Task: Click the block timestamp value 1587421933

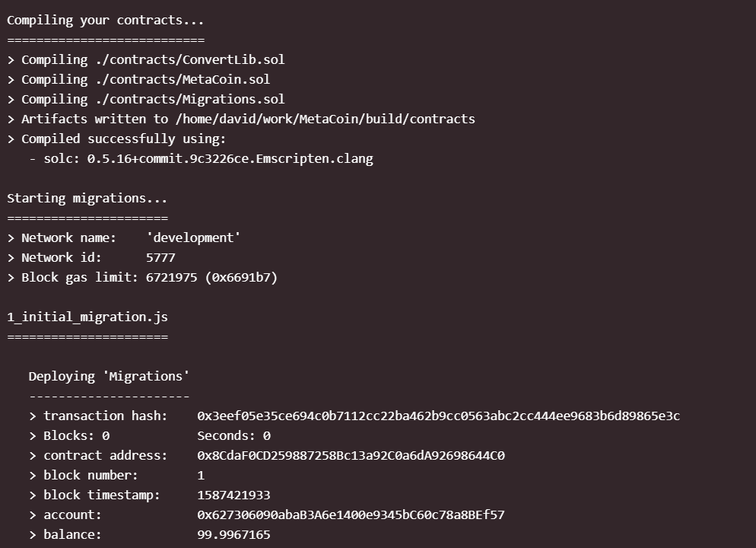Action: click(233, 495)
